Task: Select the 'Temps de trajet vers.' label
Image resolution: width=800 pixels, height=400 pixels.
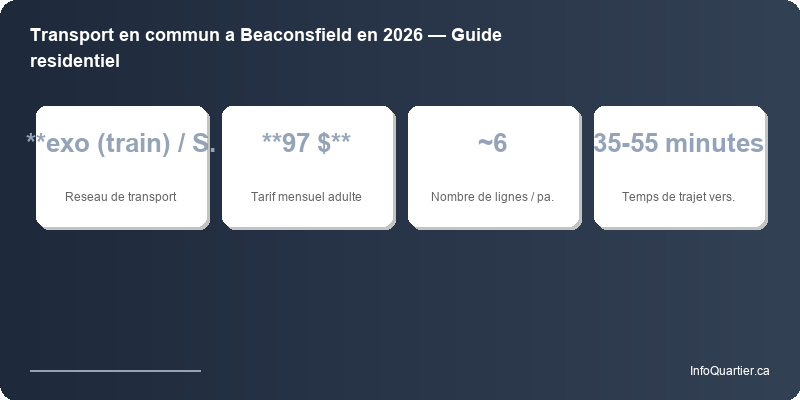Action: pos(679,196)
